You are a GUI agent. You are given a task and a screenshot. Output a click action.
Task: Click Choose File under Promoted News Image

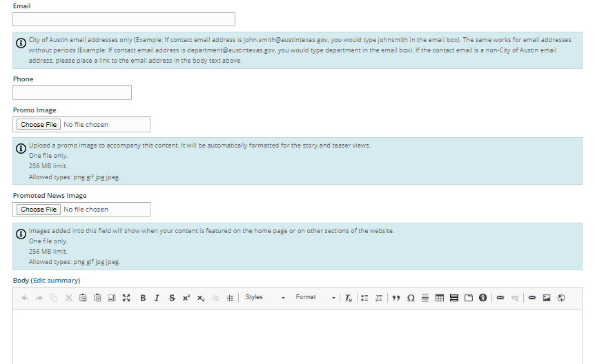pos(39,210)
